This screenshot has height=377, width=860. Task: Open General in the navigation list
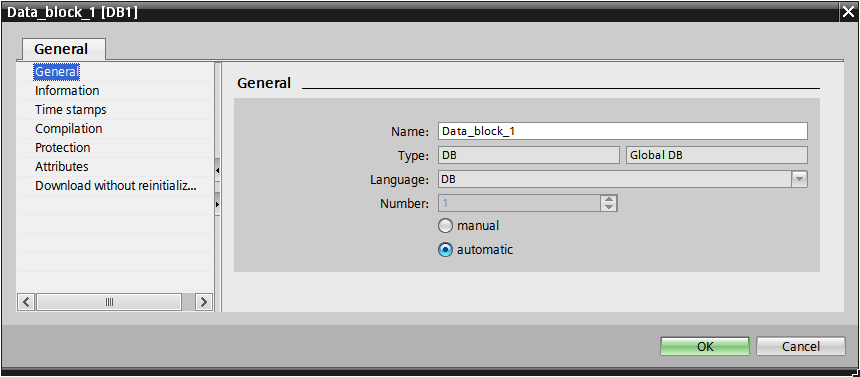[56, 72]
